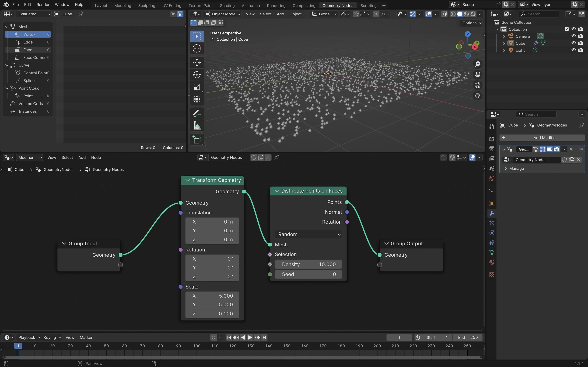Screen dimensions: 588x367
Task: Select the Move tool in viewport toolbar
Action: (197, 62)
